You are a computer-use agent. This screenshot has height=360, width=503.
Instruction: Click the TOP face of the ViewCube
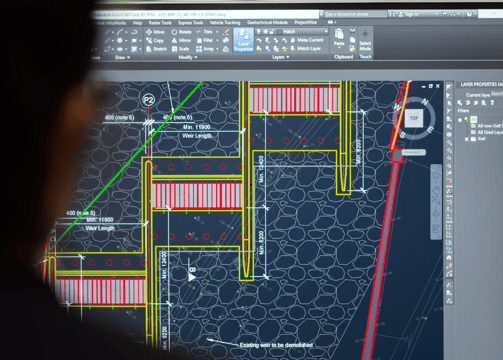point(414,118)
